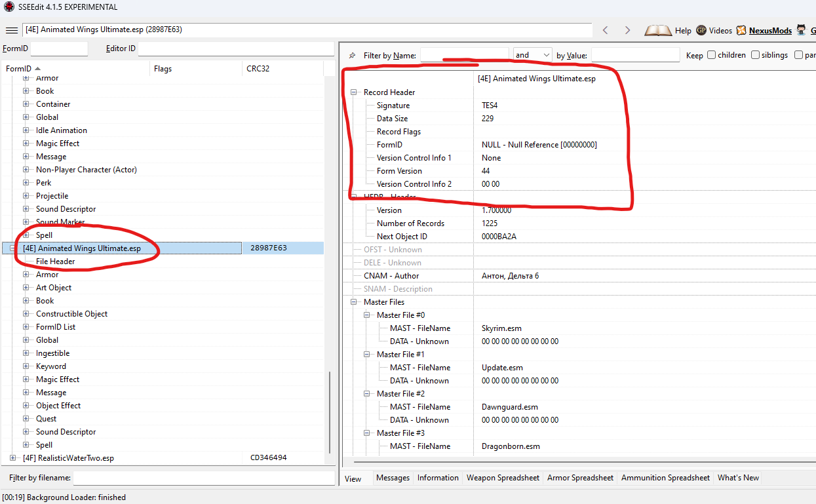This screenshot has height=504, width=816.
Task: Open the Videos link icon
Action: [x=701, y=30]
